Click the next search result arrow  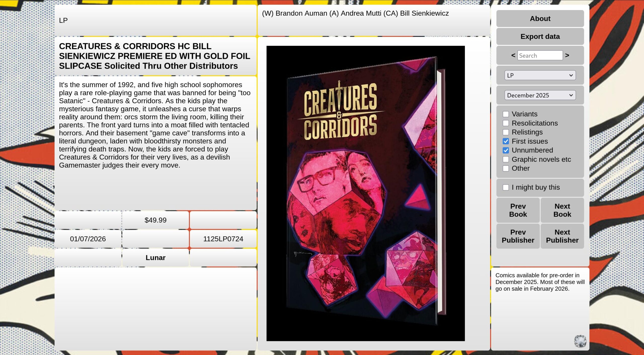(567, 55)
